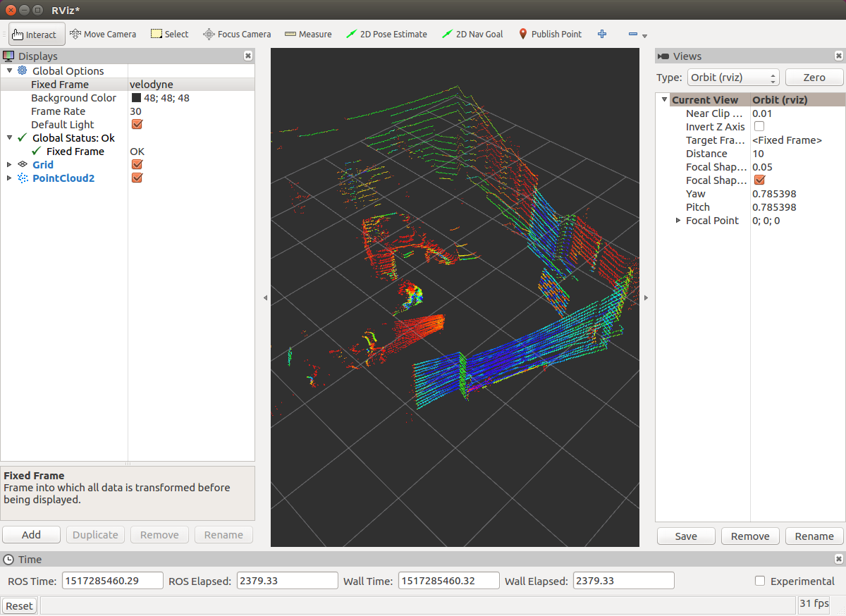Collapse the Global Options tree

coord(10,70)
